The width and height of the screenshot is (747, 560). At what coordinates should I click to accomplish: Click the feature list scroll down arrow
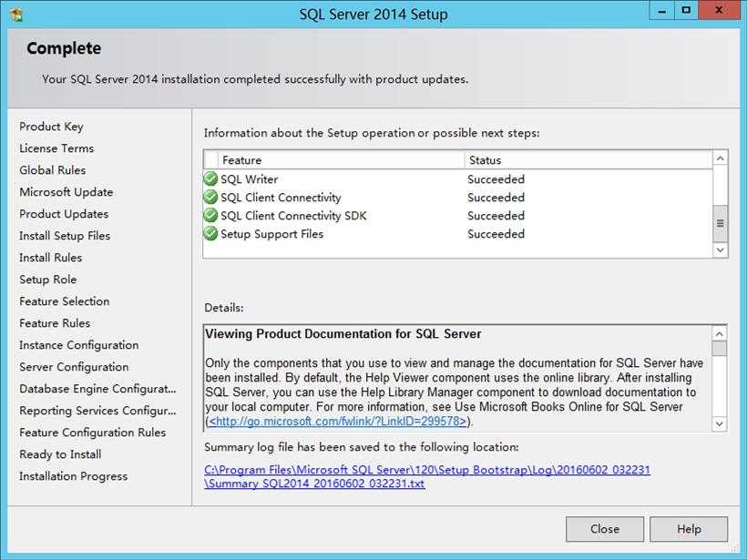(x=721, y=250)
